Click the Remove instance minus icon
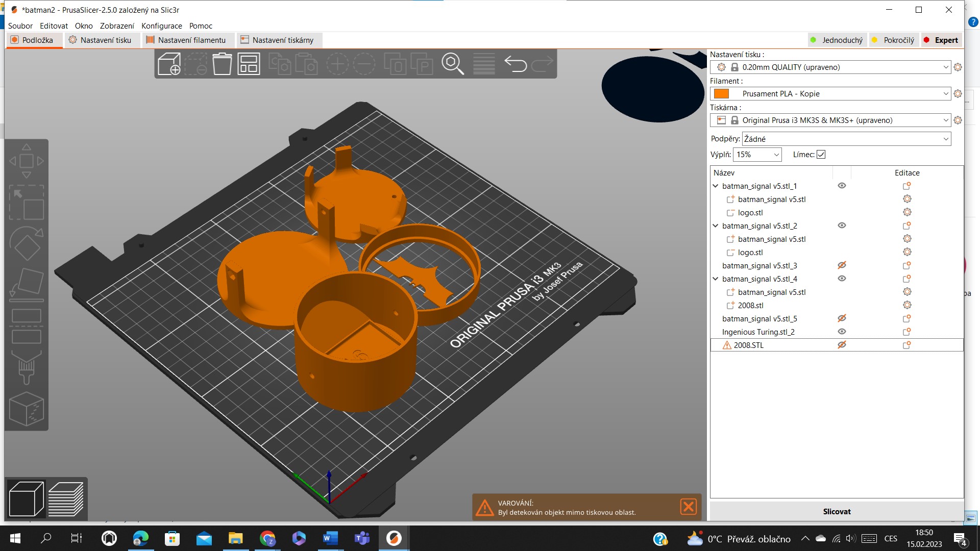Image resolution: width=980 pixels, height=551 pixels. (x=364, y=64)
